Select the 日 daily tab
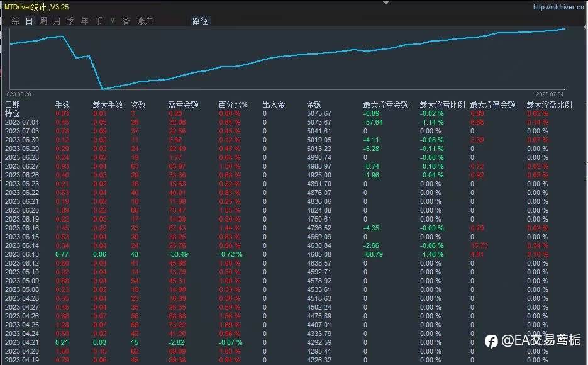The height and width of the screenshot is (365, 588). [30, 21]
